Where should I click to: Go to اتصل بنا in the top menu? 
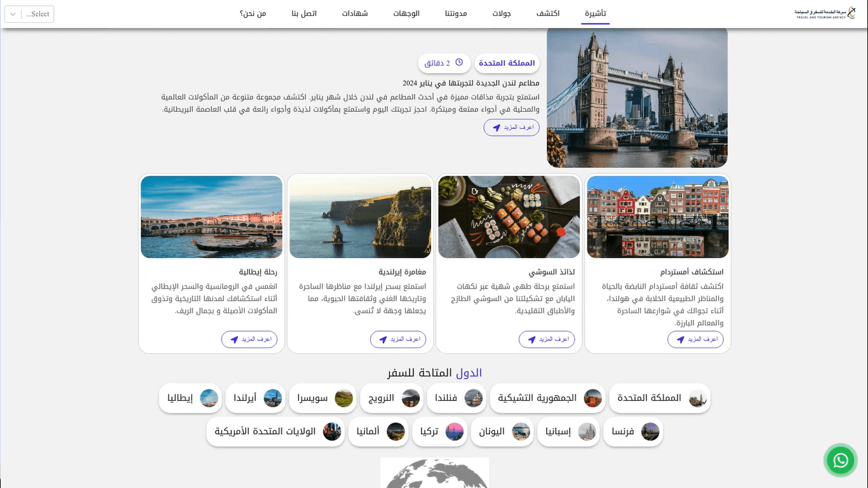click(304, 13)
